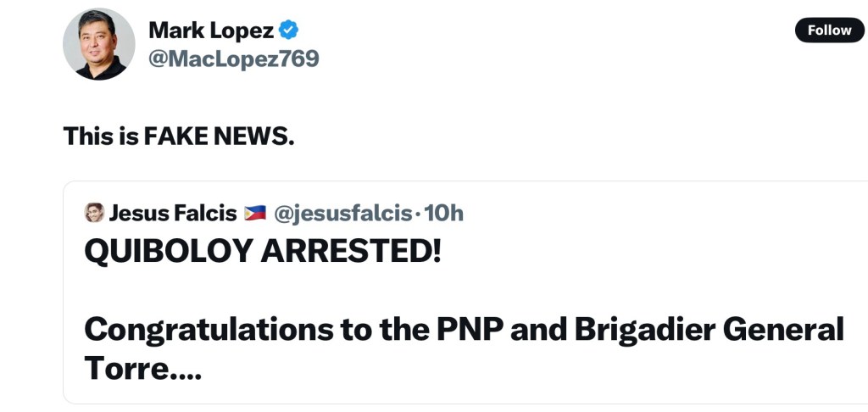Open the "QUIBOLOY ARRESTED!" quoted headline

pos(263,252)
